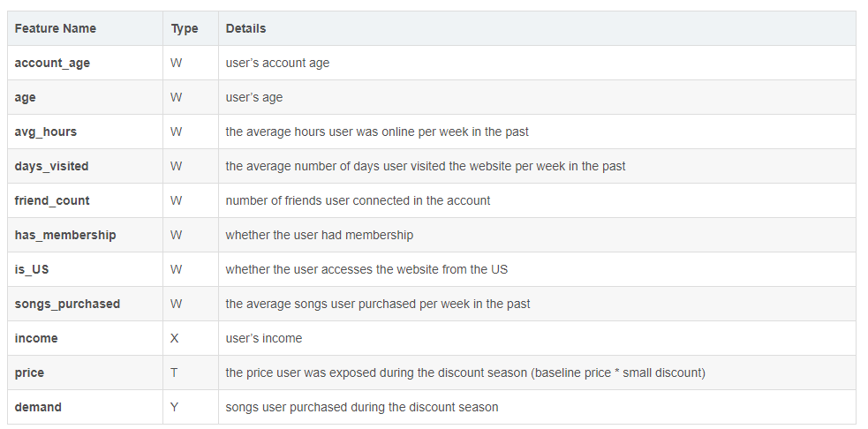Click the "whether the user had membership" text
Viewport: 868px width, 429px height.
point(320,235)
